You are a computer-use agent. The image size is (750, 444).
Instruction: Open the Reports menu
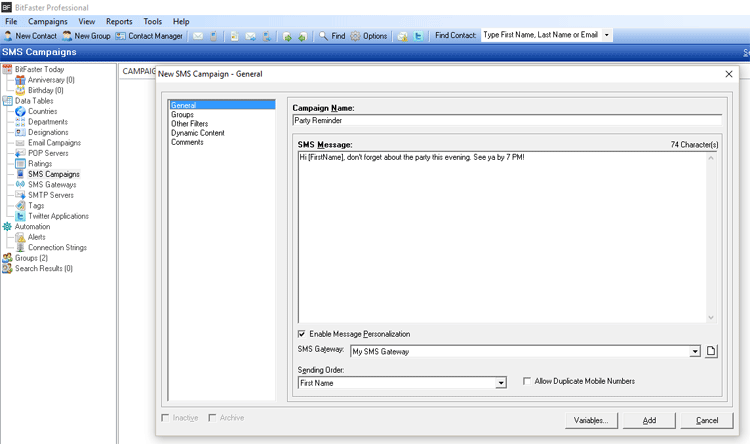click(x=119, y=21)
